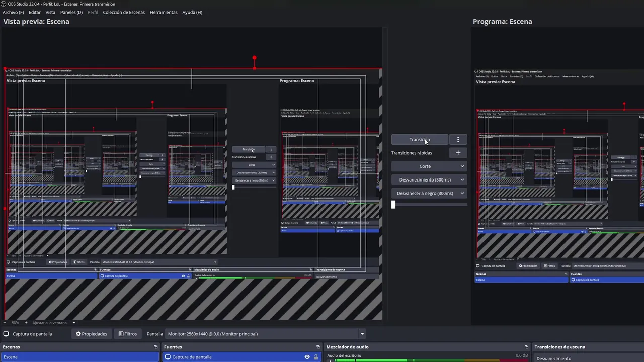Open the Paneles (D) menu
This screenshot has height=362, width=644.
coord(71,12)
